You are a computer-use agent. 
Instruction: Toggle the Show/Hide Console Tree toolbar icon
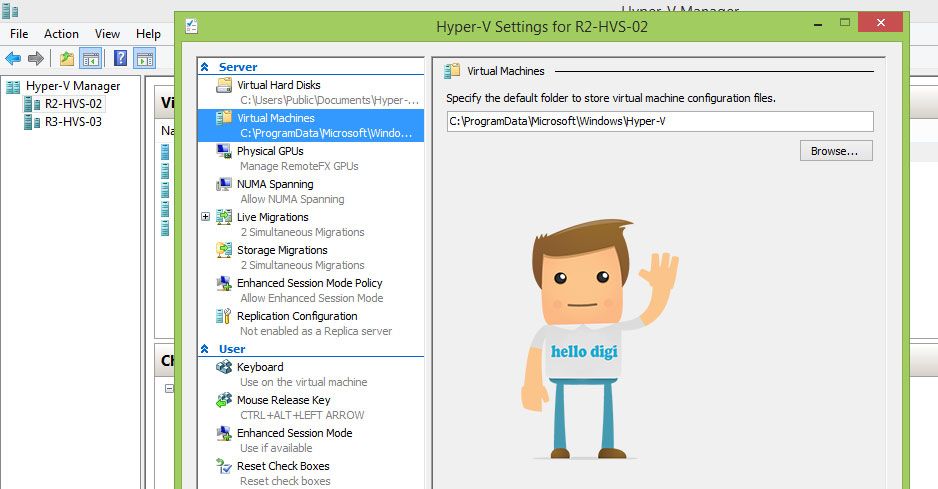(91, 58)
